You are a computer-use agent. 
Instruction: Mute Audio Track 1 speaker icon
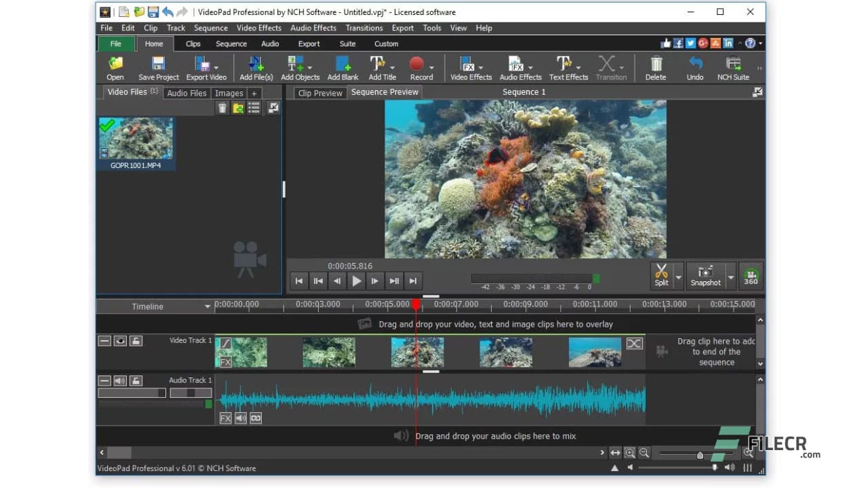click(x=121, y=380)
